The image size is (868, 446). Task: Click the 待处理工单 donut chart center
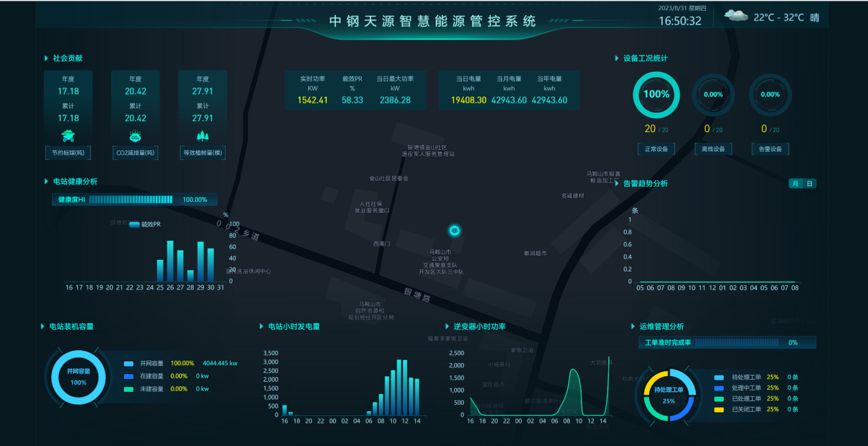click(669, 395)
